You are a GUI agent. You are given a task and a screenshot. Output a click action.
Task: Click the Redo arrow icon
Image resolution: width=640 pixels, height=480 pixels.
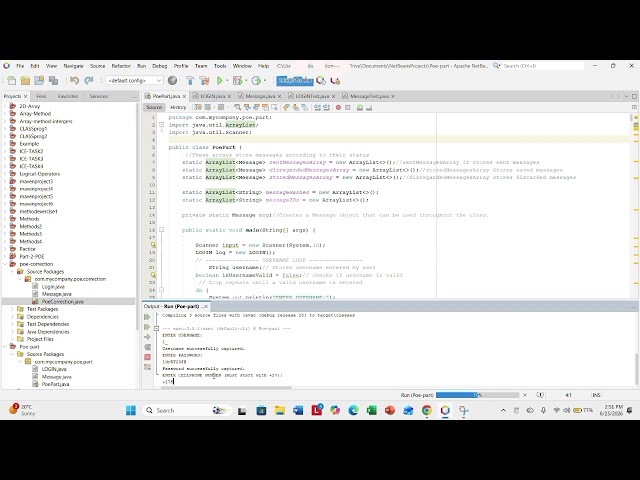89,80
